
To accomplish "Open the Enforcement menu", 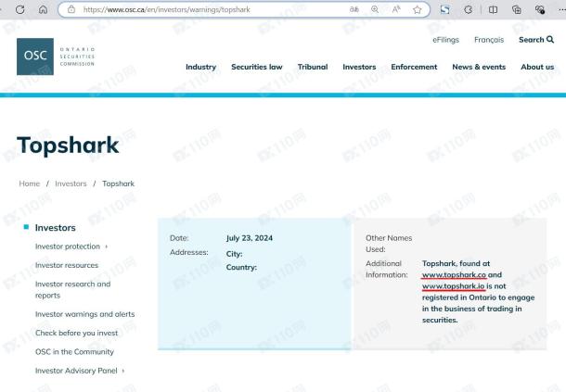I will [414, 67].
